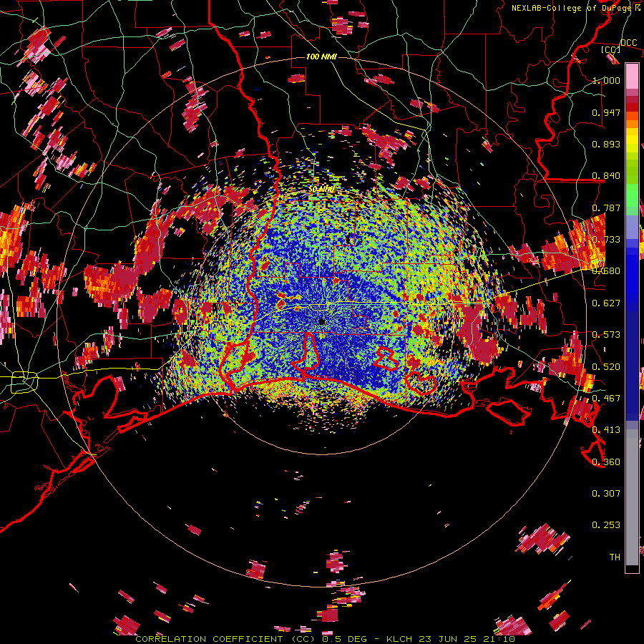Pick the yellow segment of the color bar
Screen dimensions: 644x644
[632, 140]
